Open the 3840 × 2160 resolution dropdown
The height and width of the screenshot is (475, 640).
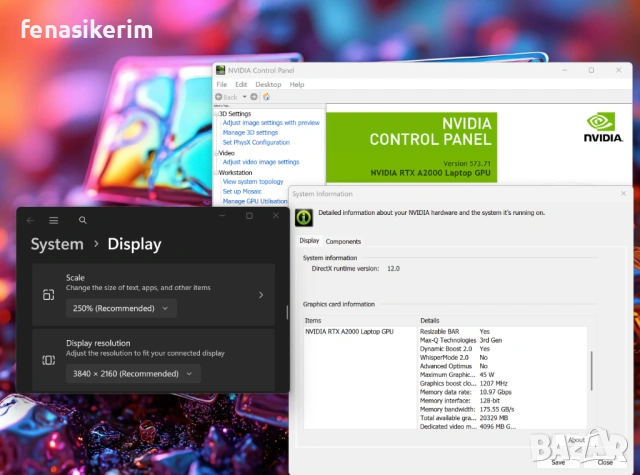coord(133,373)
